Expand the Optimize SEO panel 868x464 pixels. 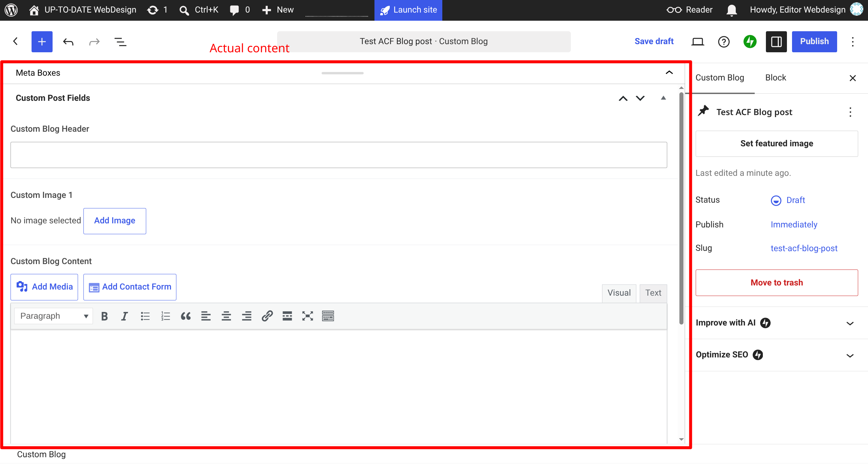pyautogui.click(x=776, y=355)
